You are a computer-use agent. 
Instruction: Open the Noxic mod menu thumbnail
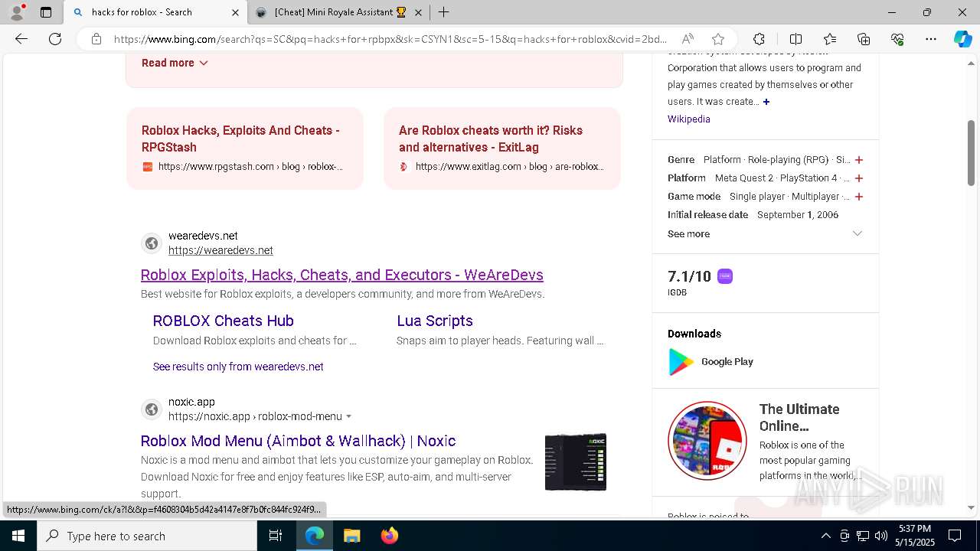(x=576, y=462)
